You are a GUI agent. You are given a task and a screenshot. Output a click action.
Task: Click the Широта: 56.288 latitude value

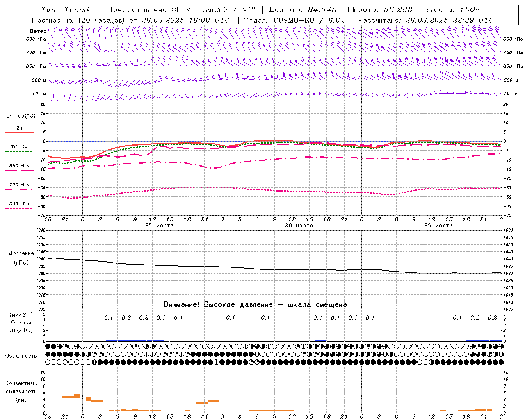tap(380, 10)
